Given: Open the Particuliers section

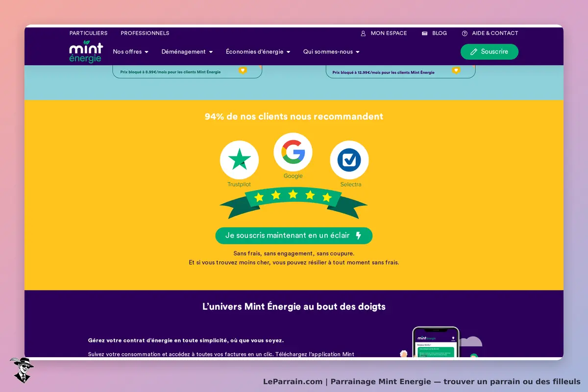Looking at the screenshot, I should click(88, 33).
